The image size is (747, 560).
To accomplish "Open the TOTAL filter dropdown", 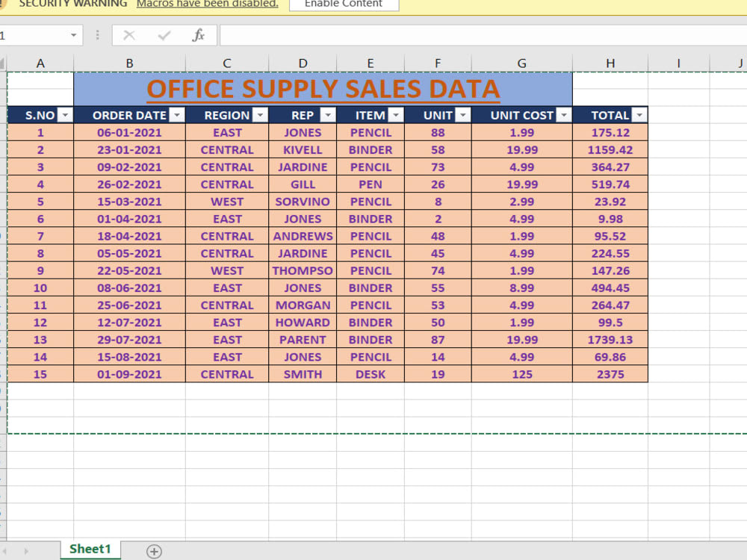I will [x=639, y=115].
